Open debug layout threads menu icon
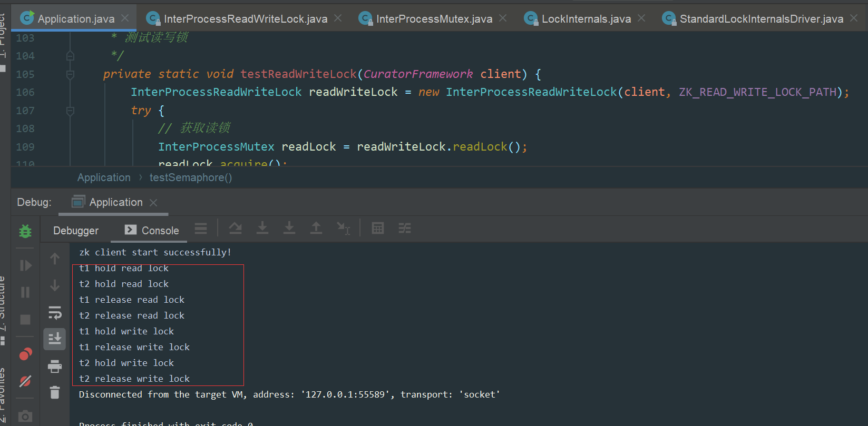Viewport: 868px width, 426px height. tap(201, 229)
